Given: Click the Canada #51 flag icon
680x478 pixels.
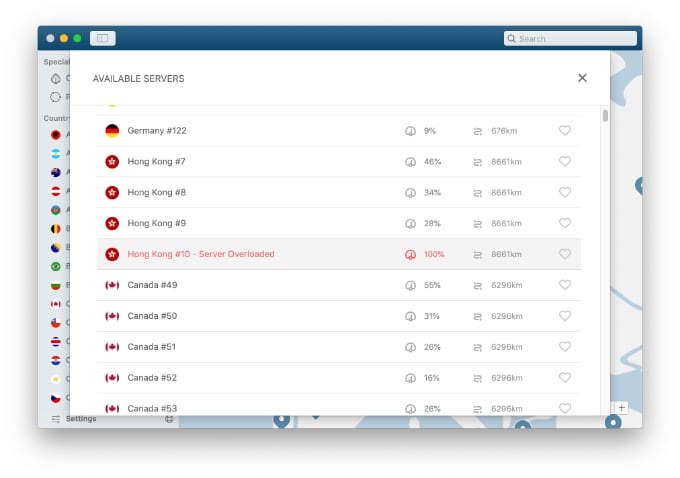Looking at the screenshot, I should click(112, 347).
